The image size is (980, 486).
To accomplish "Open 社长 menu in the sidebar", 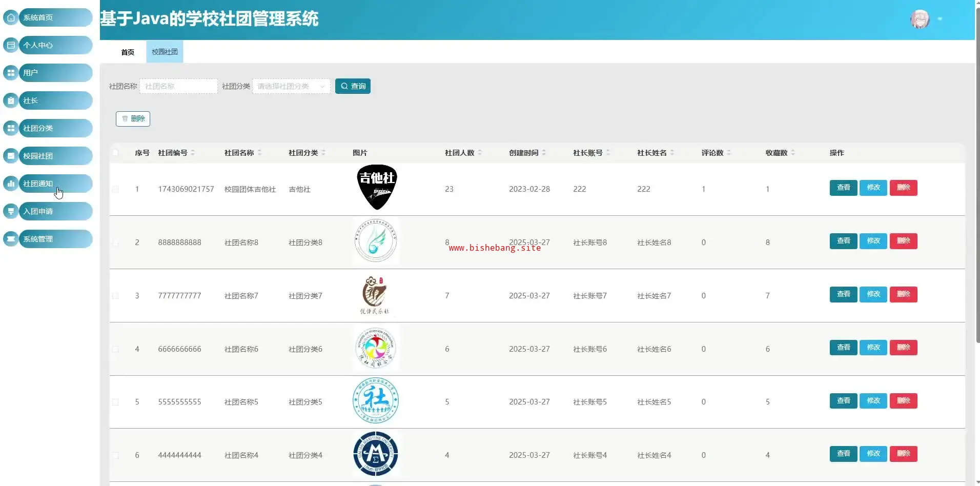I will (x=55, y=100).
